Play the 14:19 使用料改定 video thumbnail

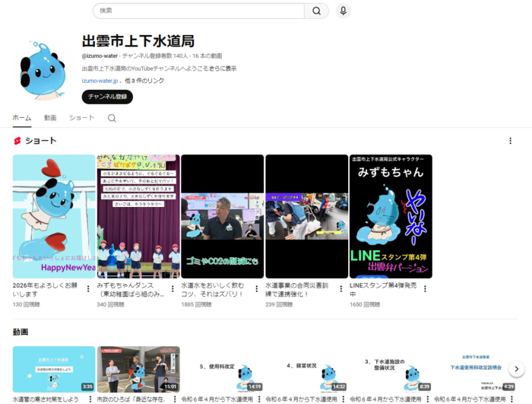tap(223, 369)
